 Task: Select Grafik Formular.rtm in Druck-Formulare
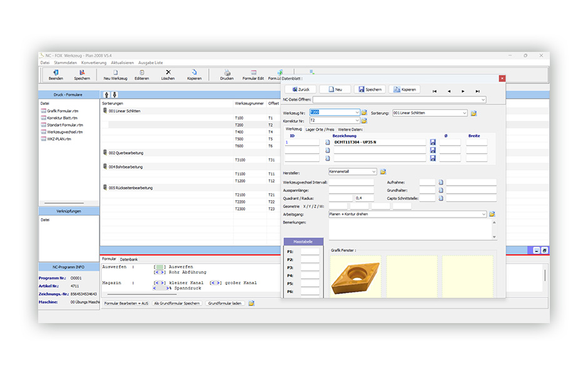(63, 111)
